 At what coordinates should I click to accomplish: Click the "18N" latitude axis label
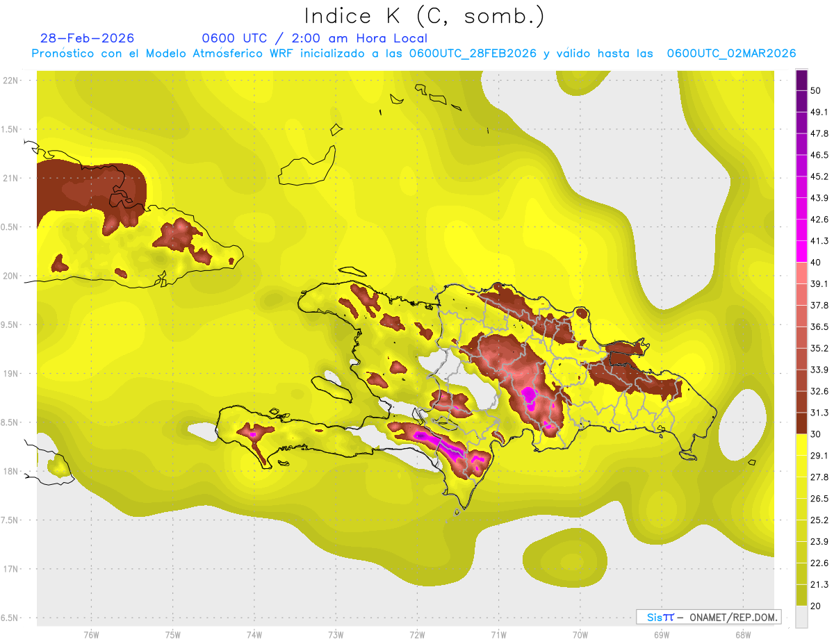tap(11, 472)
